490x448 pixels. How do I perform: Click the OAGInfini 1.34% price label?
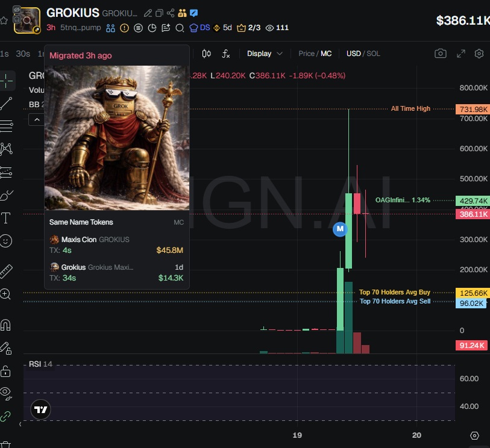403,200
